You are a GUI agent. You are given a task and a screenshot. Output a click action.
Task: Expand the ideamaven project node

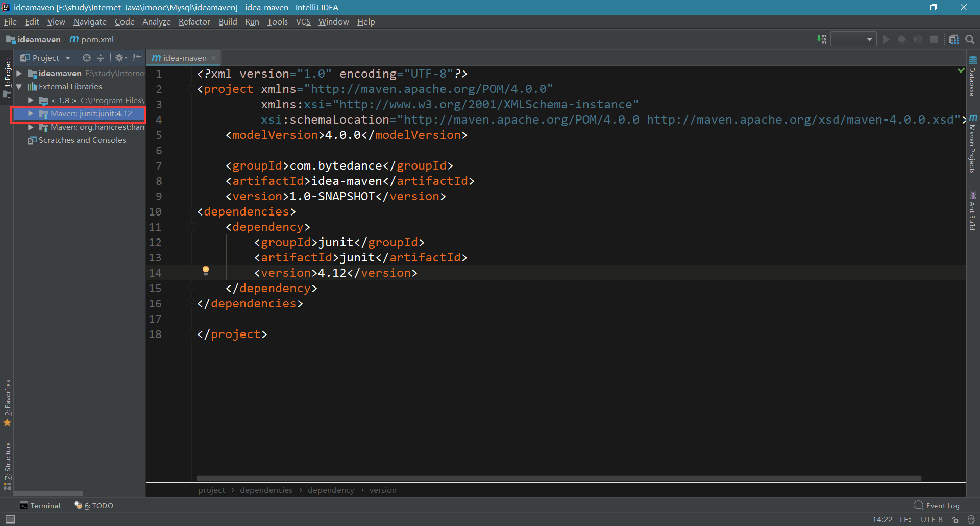tap(19, 74)
